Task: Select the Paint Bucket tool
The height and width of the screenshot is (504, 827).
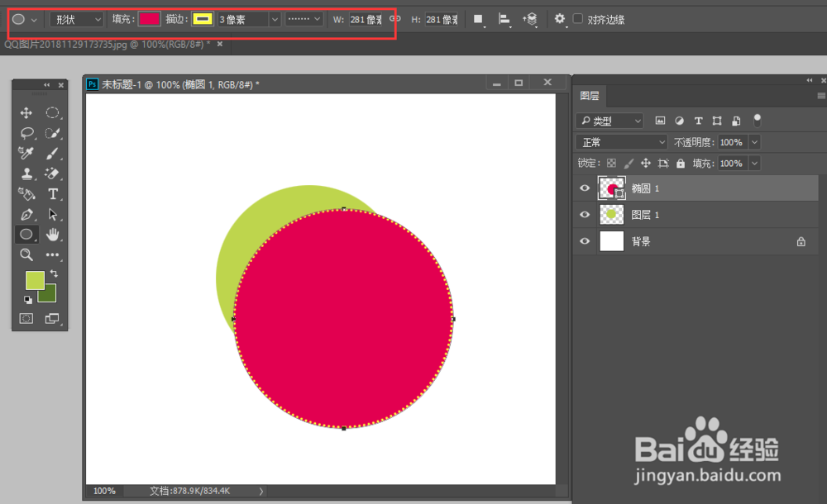Action: pyautogui.click(x=26, y=194)
